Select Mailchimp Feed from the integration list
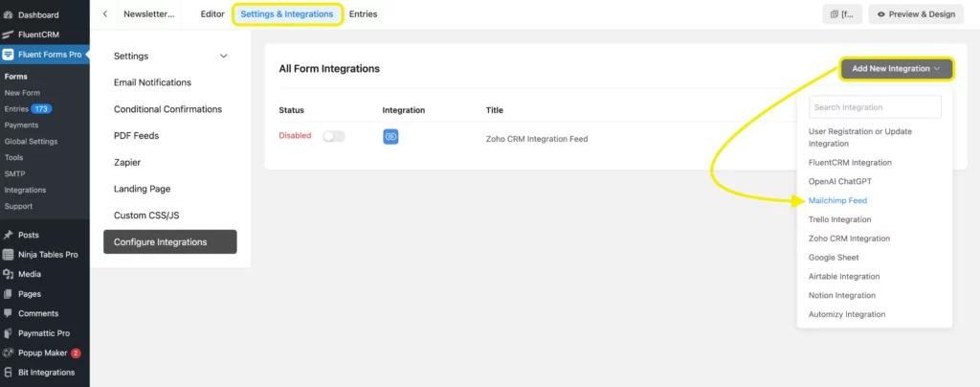 [x=837, y=201]
